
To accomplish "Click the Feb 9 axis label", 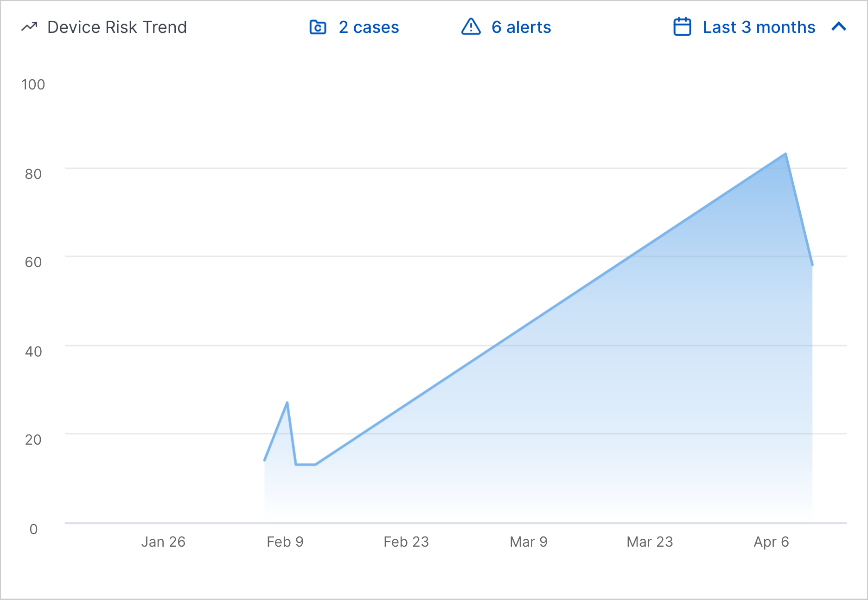I will pyautogui.click(x=286, y=541).
